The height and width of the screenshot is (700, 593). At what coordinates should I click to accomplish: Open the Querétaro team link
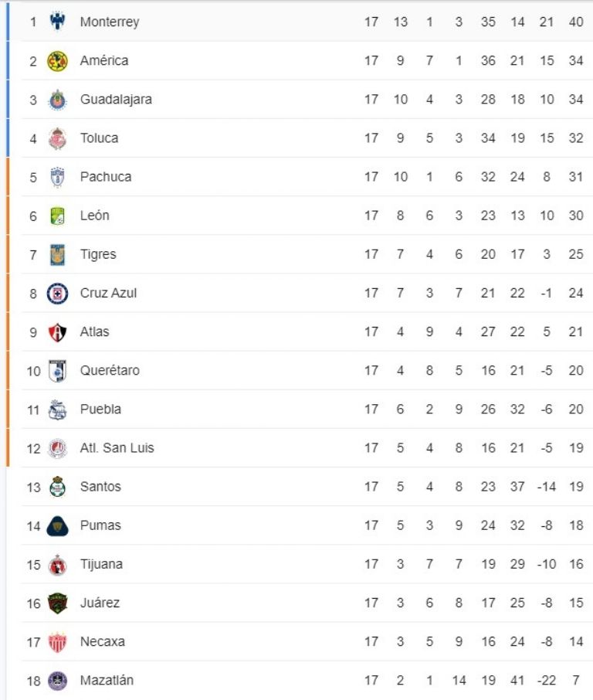point(110,371)
